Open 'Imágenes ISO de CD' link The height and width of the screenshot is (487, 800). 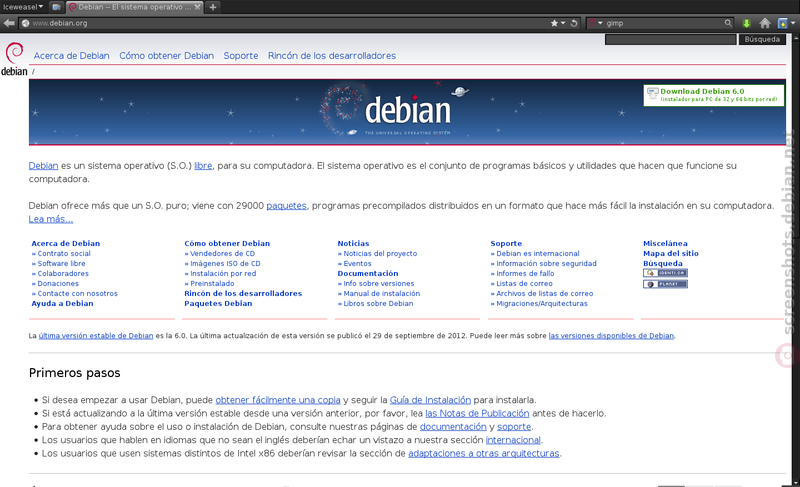point(225,264)
